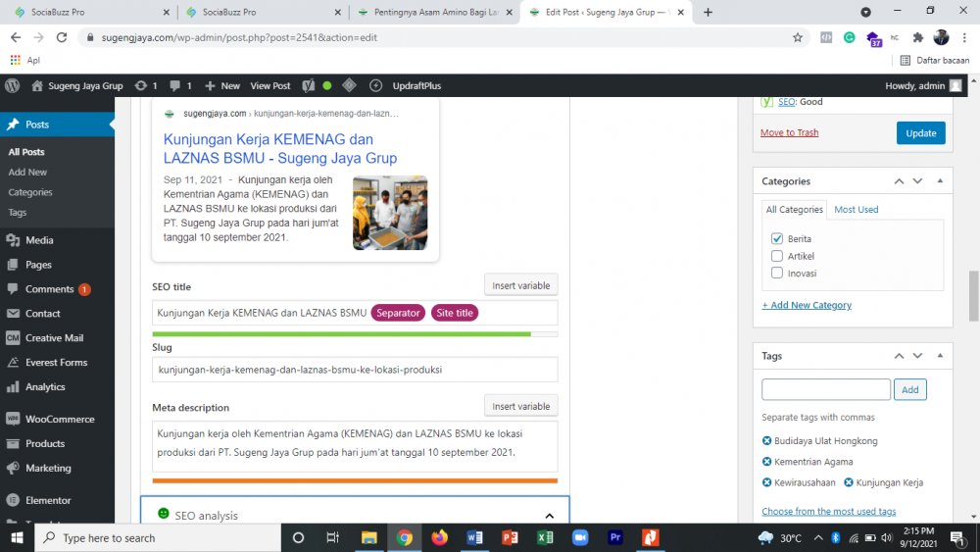The image size is (980, 552).
Task: Move Tags panel down
Action: click(917, 356)
